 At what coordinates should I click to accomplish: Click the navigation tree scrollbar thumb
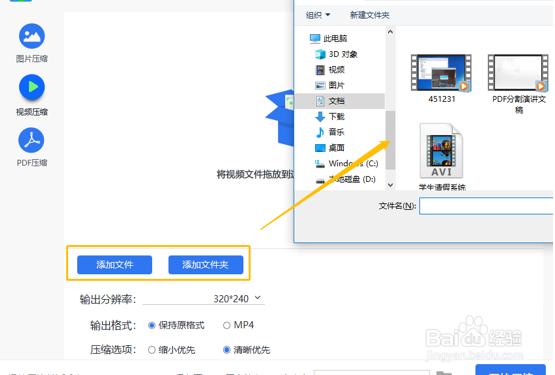tap(390, 140)
